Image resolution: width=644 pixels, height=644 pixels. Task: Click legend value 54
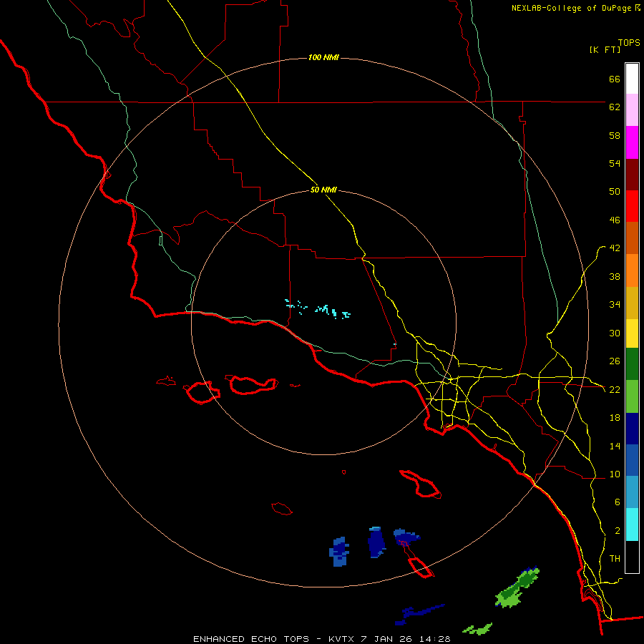coord(615,163)
